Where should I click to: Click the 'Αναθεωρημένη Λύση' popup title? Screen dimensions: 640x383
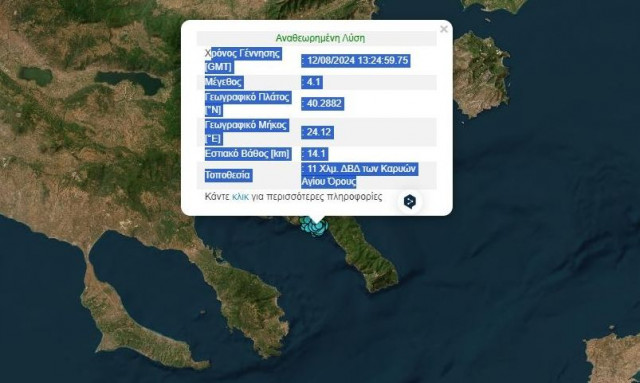point(320,38)
